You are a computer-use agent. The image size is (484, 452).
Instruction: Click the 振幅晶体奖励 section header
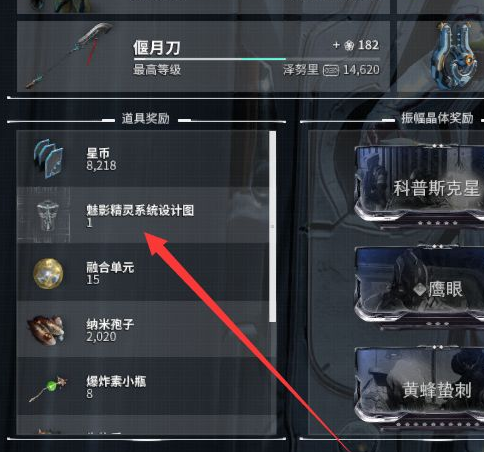click(x=437, y=118)
